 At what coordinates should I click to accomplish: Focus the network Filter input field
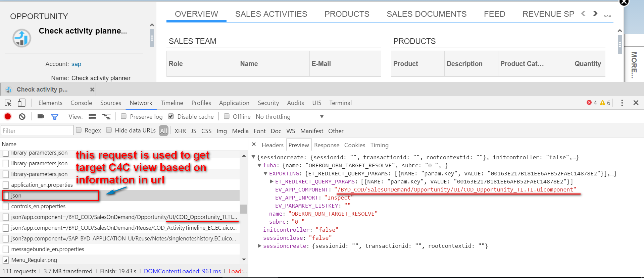pyautogui.click(x=37, y=130)
